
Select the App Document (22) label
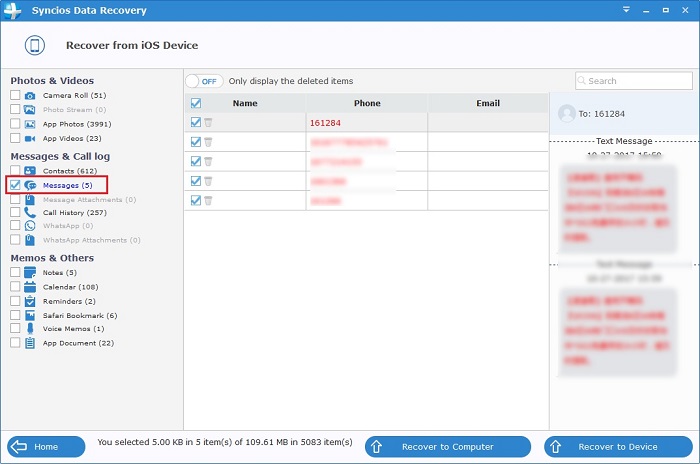pos(78,343)
